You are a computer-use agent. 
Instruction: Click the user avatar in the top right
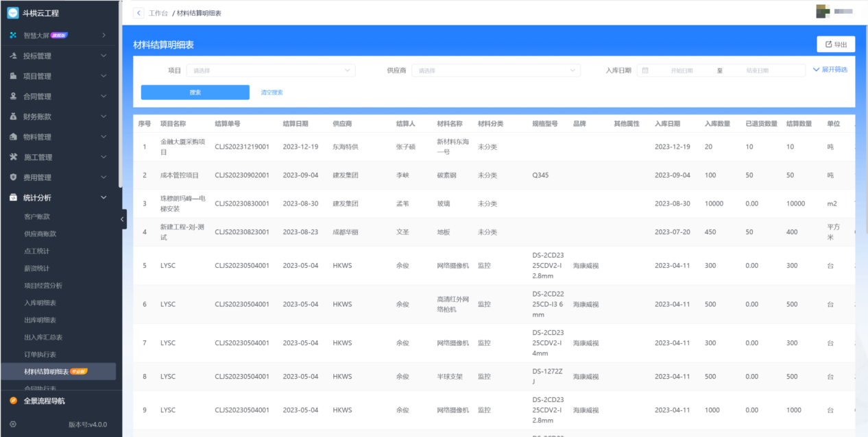[823, 12]
